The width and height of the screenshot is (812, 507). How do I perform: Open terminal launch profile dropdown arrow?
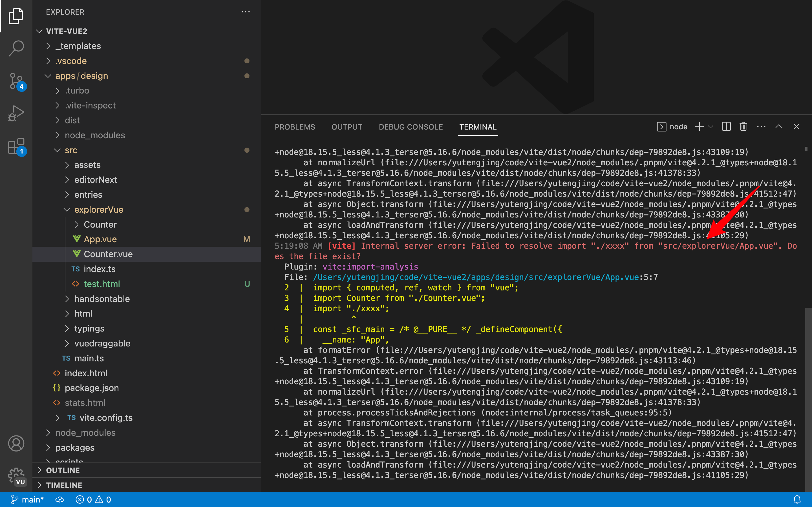pos(710,127)
